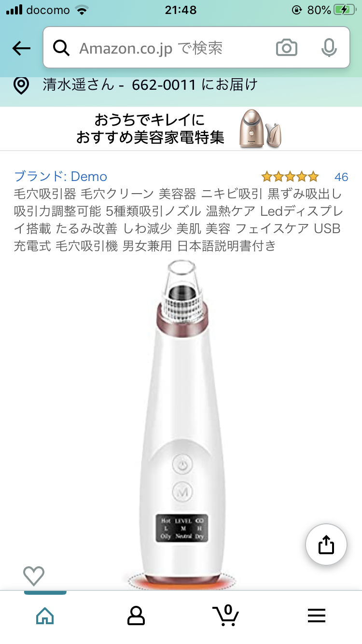
Task: Activate voice search microphone icon
Action: point(329,48)
